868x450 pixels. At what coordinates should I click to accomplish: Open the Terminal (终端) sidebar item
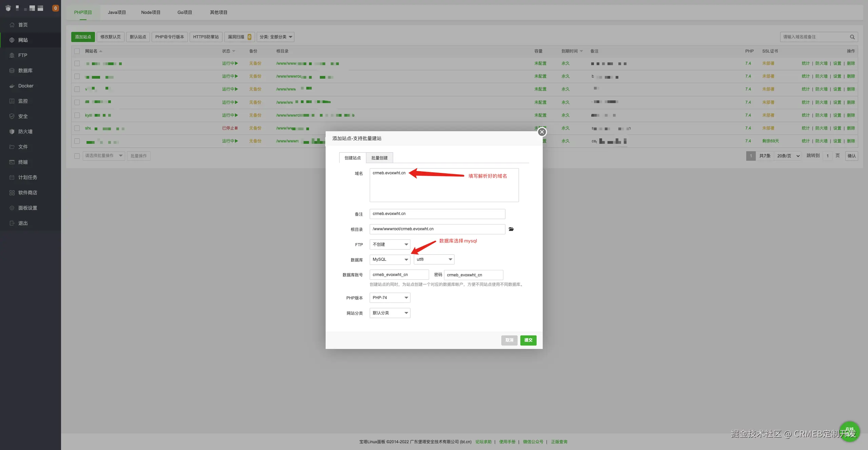(23, 162)
